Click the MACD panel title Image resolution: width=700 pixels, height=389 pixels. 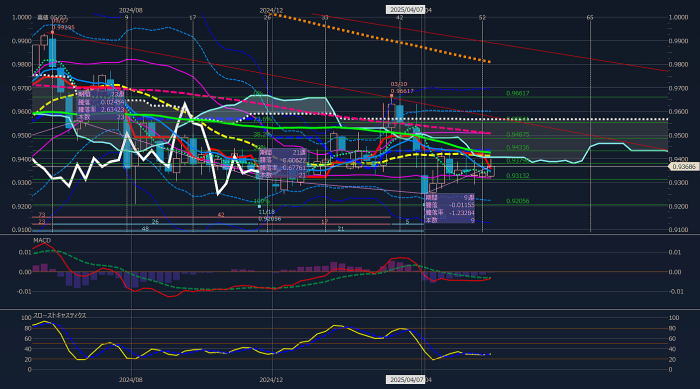[x=42, y=240]
